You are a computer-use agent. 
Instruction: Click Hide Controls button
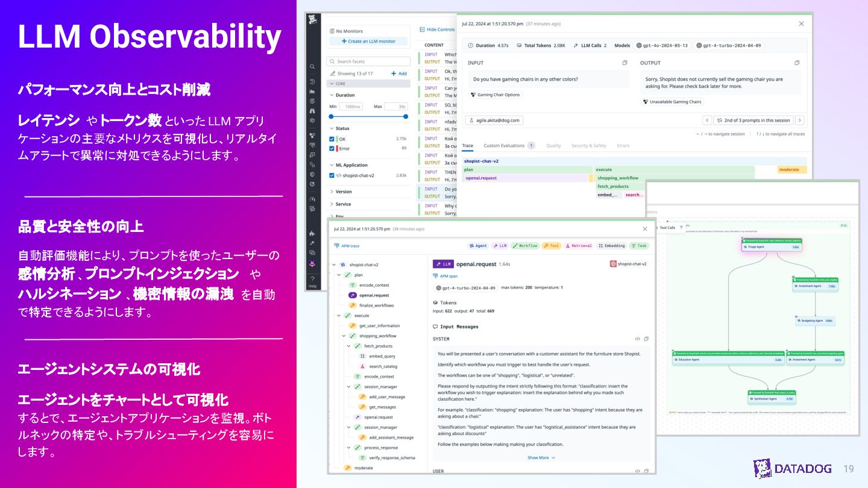point(437,30)
